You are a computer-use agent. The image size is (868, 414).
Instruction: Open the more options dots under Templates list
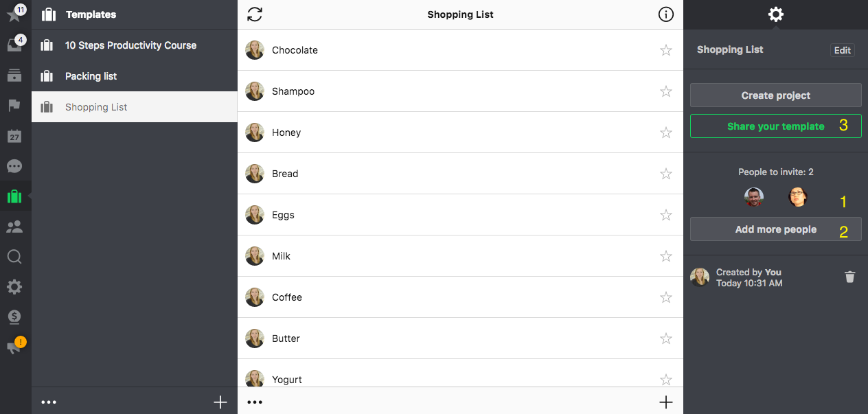coord(49,402)
